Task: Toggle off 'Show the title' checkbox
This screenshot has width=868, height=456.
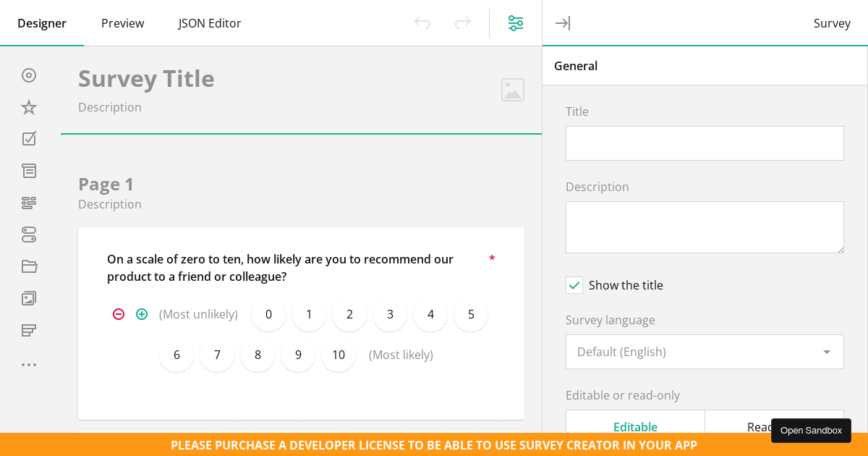Action: coord(574,285)
